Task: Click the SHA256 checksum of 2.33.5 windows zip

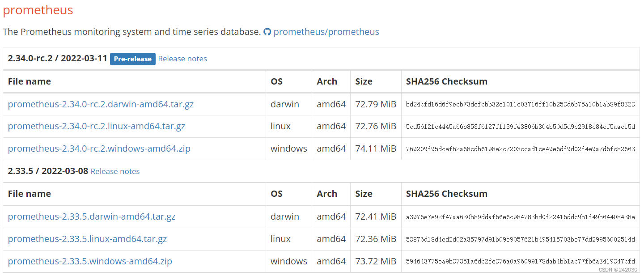Action: point(520,261)
